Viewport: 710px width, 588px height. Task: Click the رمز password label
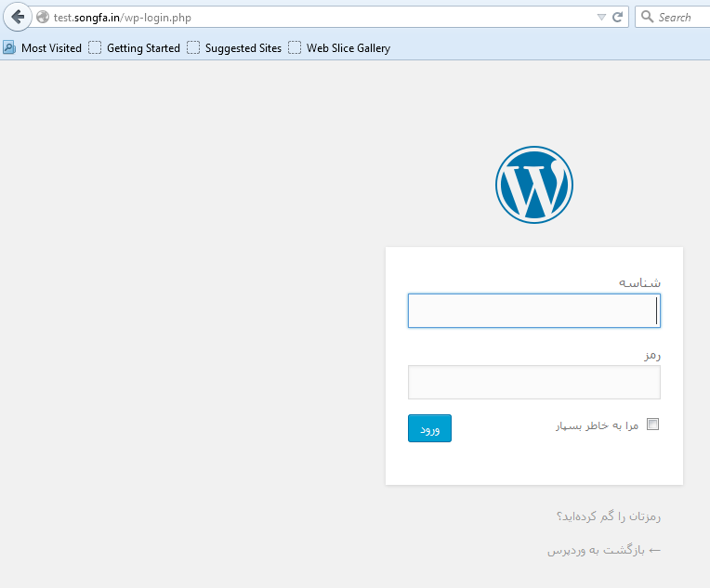pos(652,356)
